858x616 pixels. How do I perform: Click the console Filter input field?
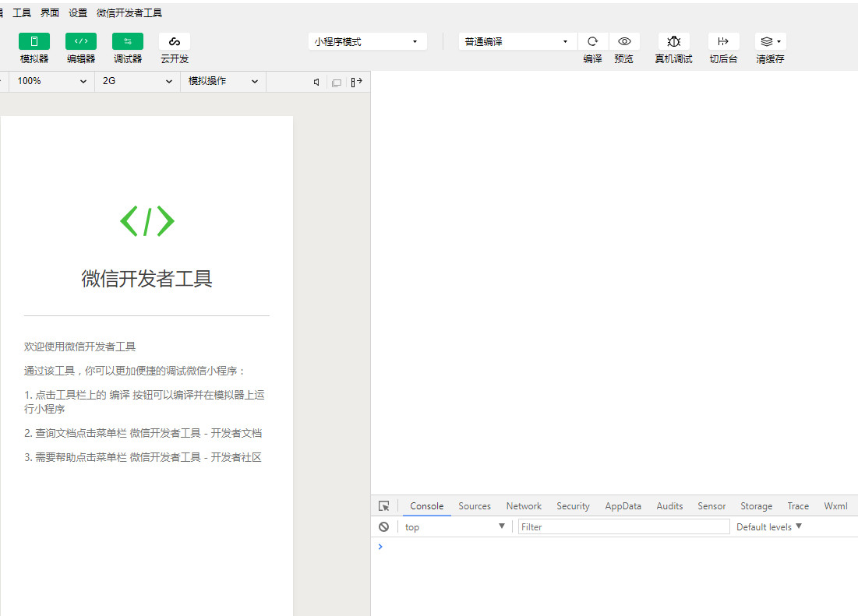point(623,527)
